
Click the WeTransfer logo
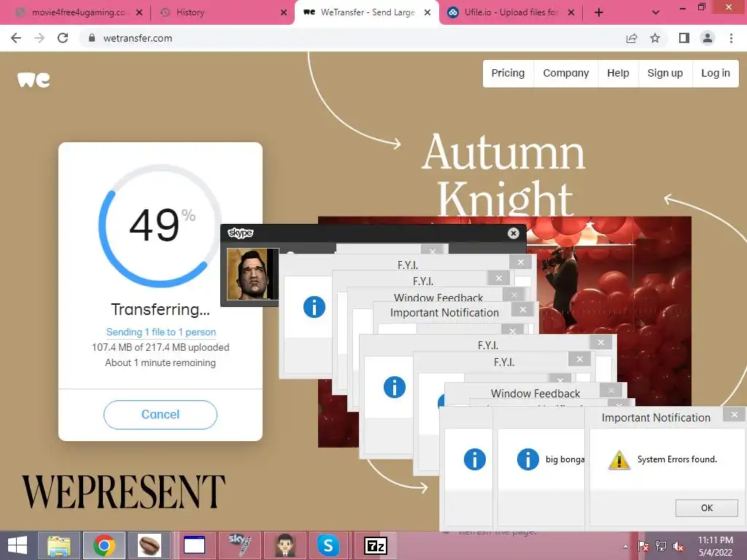point(34,80)
